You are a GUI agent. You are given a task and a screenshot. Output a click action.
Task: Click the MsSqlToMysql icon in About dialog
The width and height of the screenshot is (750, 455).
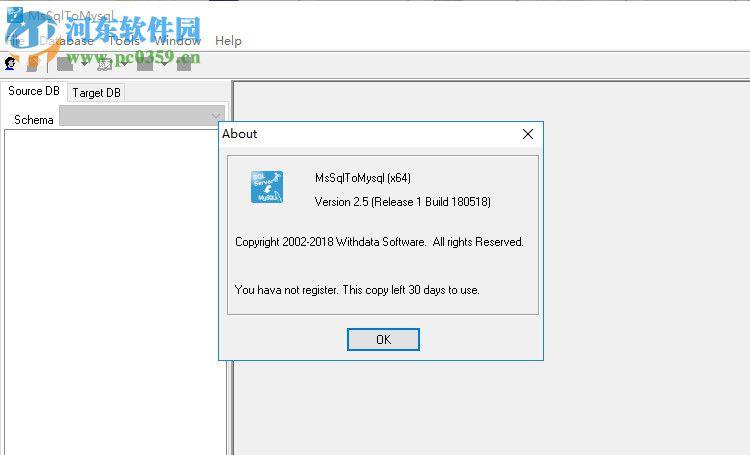[x=267, y=187]
